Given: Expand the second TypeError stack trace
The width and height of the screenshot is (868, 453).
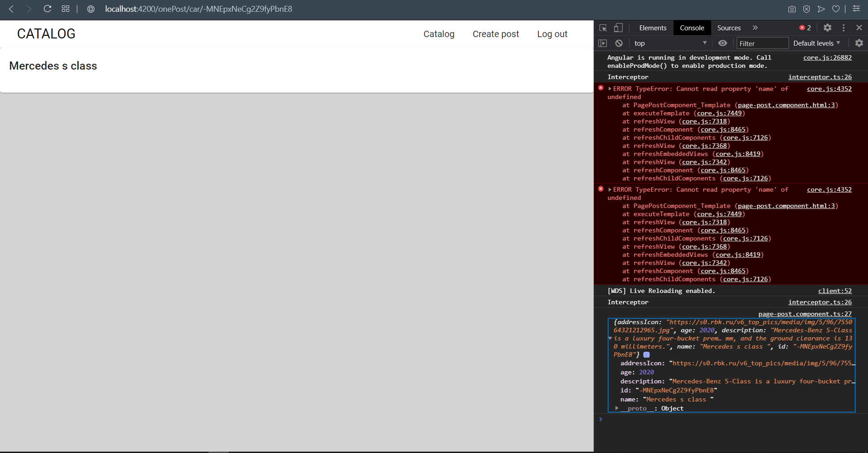Looking at the screenshot, I should tap(610, 189).
